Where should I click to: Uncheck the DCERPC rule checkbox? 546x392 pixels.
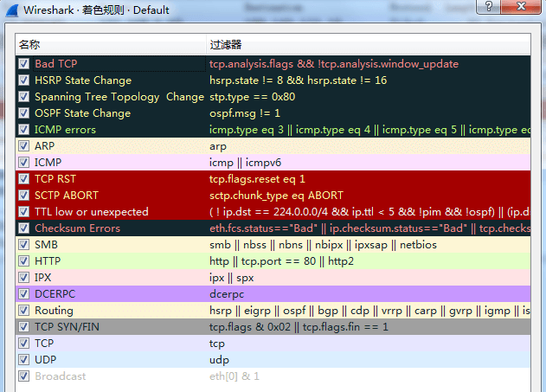point(23,294)
